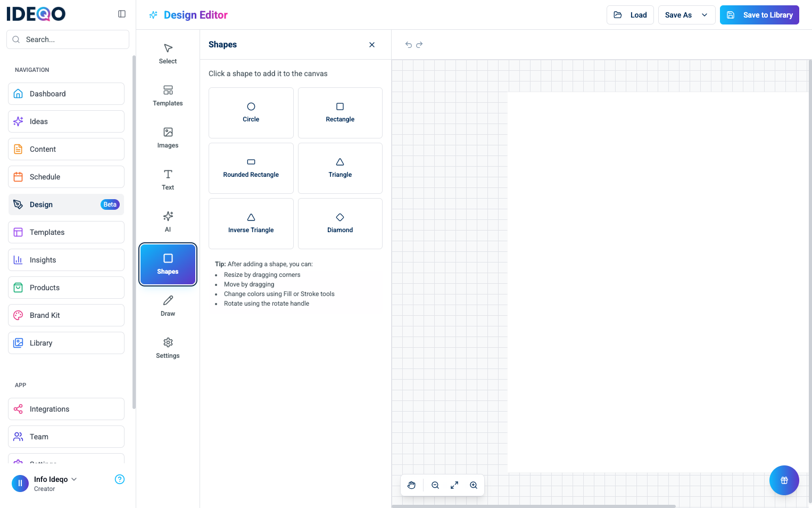Open the Images tool panel
Viewport: 812px width, 508px height.
(x=168, y=138)
